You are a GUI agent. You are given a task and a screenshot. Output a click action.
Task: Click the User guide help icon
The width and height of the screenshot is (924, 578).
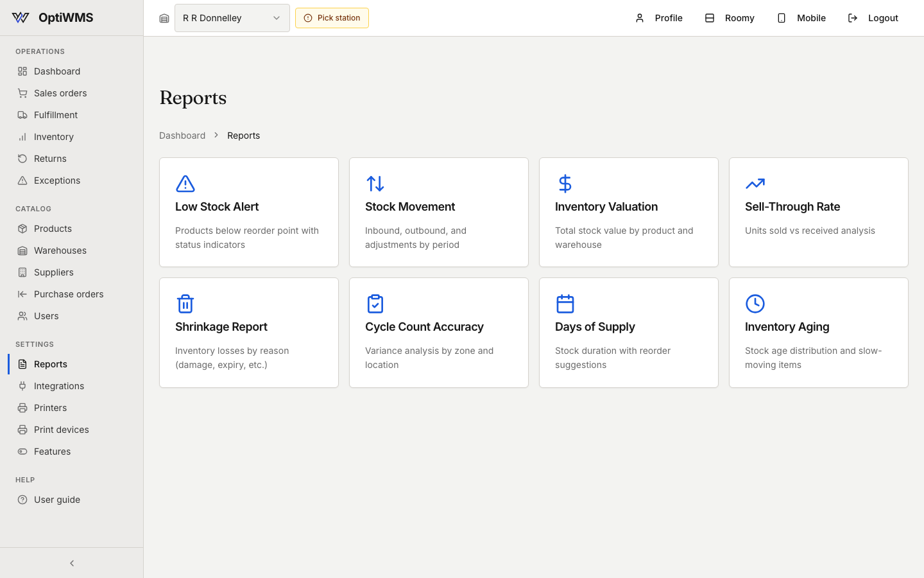[x=22, y=500]
